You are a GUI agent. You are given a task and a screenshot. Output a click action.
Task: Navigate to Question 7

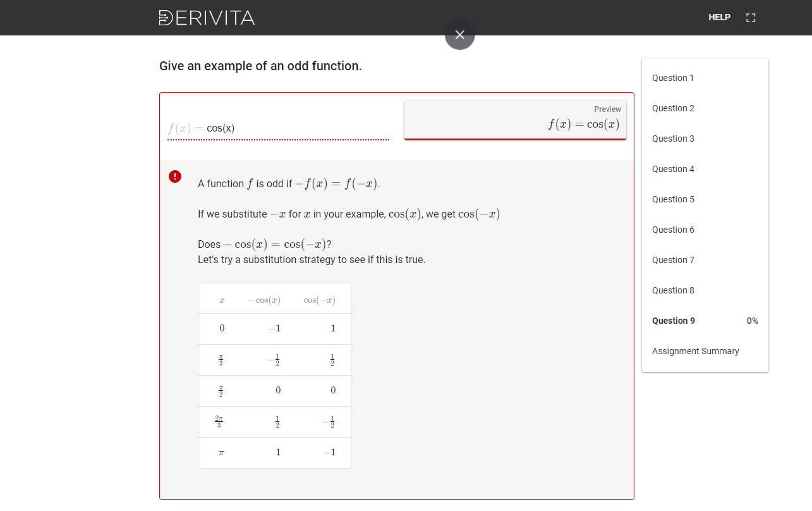pyautogui.click(x=672, y=259)
